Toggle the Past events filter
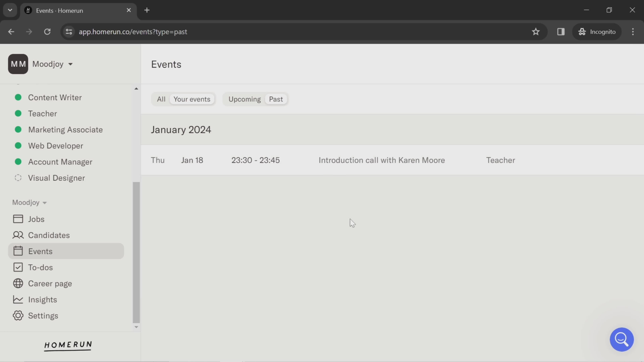644x362 pixels. 276,99
